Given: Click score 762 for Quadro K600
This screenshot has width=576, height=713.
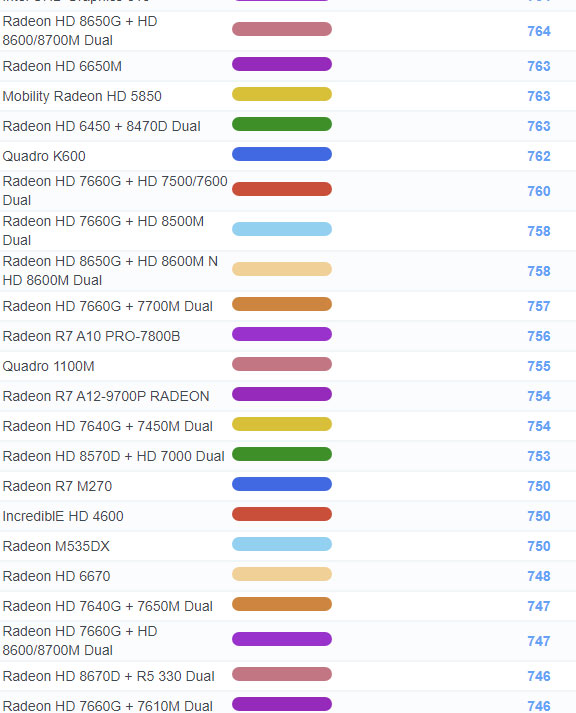Looking at the screenshot, I should (x=539, y=156).
